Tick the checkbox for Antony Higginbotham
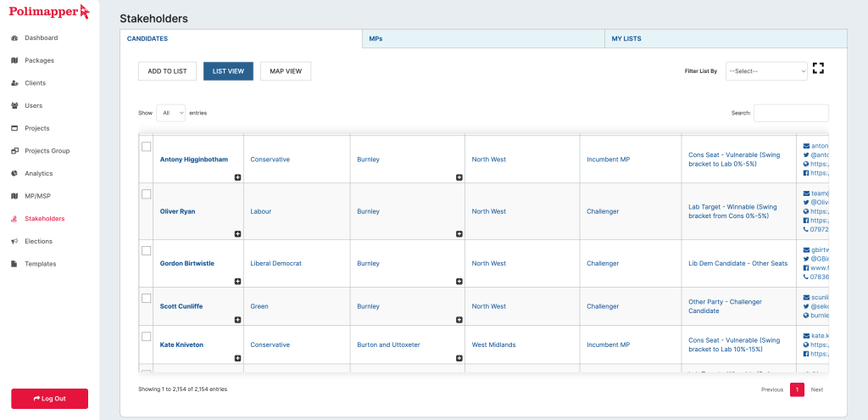The image size is (868, 420). pyautogui.click(x=147, y=147)
